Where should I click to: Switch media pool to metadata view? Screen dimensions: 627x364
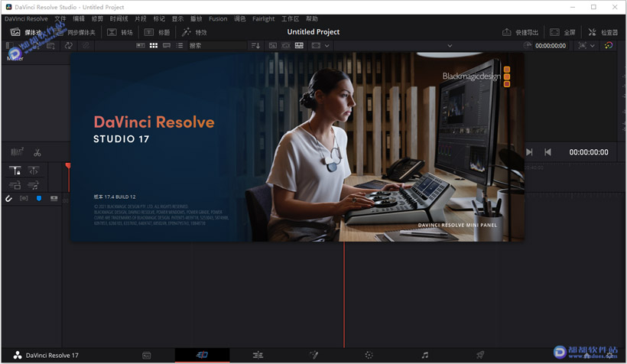(x=141, y=46)
